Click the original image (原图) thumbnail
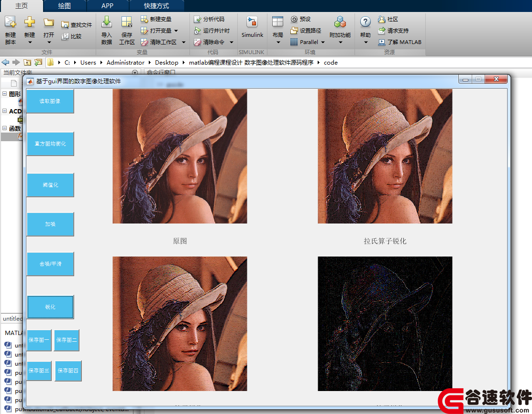 coord(180,156)
